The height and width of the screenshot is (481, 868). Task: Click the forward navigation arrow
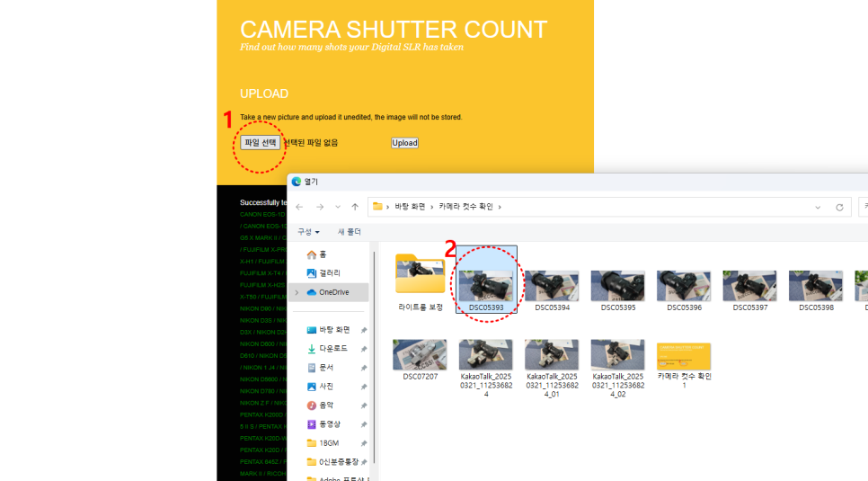(x=318, y=207)
